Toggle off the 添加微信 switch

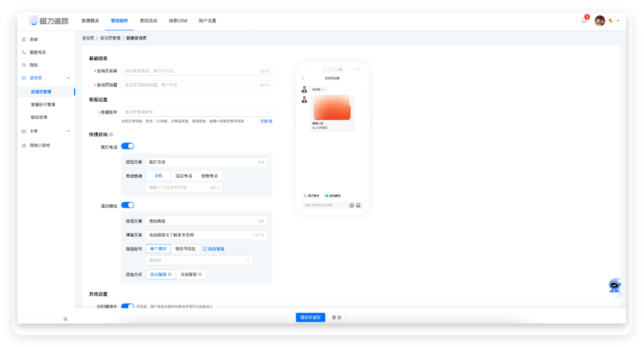pos(128,205)
